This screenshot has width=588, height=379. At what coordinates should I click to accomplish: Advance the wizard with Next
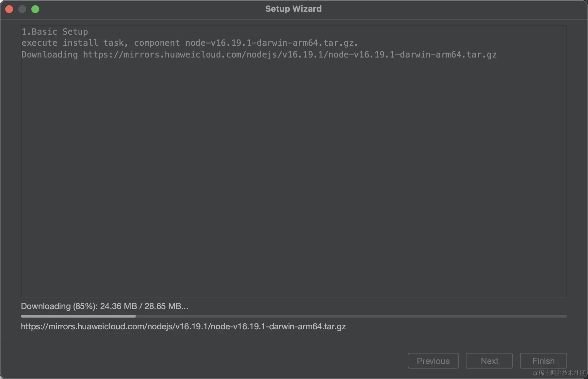click(489, 361)
